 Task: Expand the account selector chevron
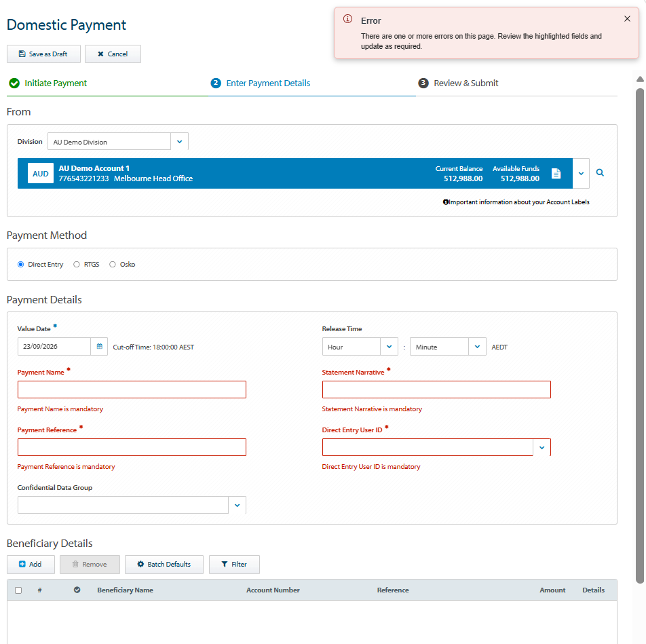coord(581,174)
